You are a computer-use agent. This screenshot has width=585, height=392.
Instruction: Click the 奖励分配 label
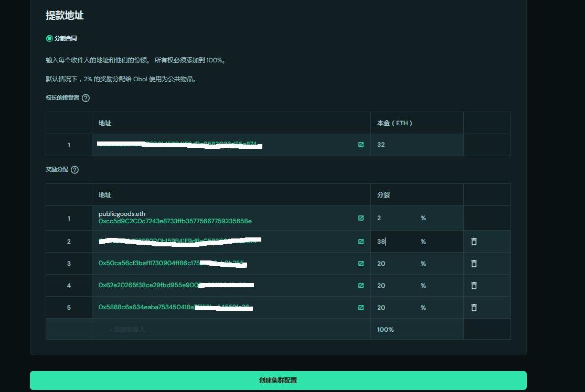pyautogui.click(x=57, y=170)
